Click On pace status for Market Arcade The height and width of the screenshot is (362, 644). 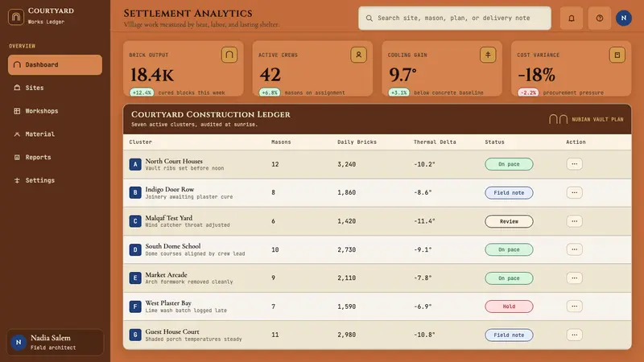[509, 278]
